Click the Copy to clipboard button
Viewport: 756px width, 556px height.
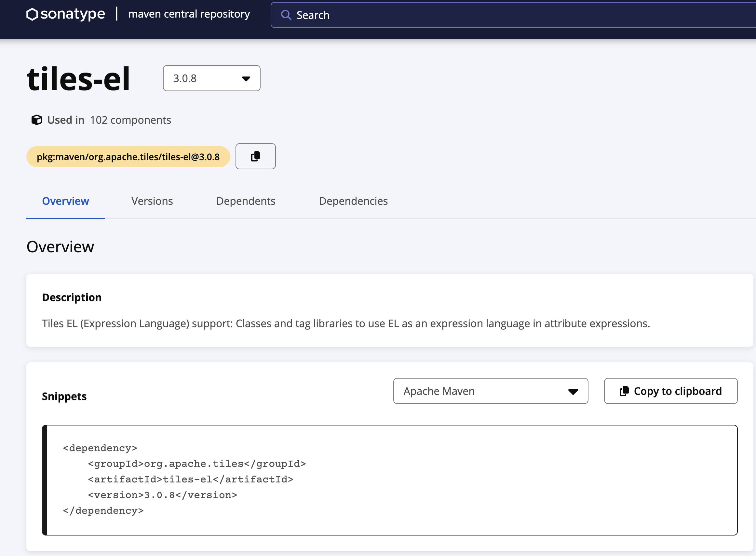670,391
